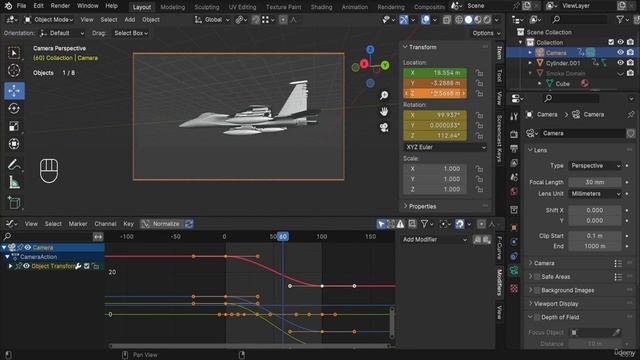Toggle Collection exclude checkbox in outliner
The width and height of the screenshot is (640, 360).
(x=611, y=42)
